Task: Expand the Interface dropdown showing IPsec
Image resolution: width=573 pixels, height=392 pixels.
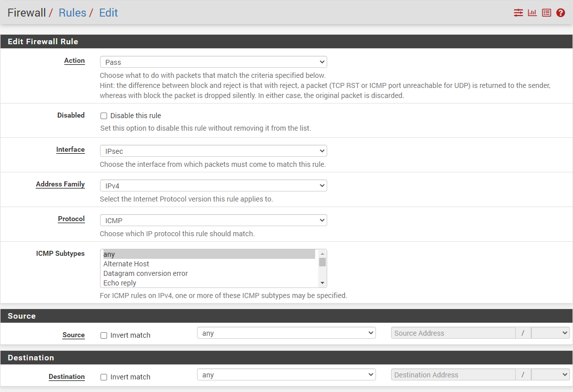Action: pos(213,151)
